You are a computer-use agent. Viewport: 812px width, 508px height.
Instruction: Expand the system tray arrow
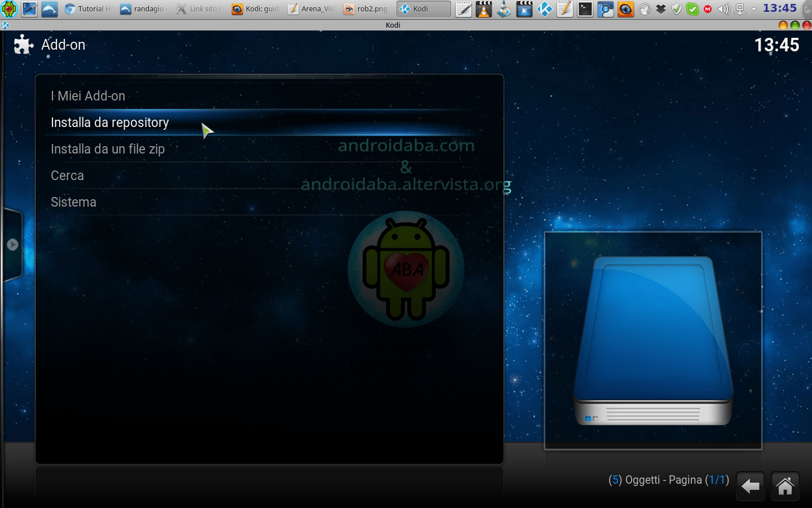754,9
